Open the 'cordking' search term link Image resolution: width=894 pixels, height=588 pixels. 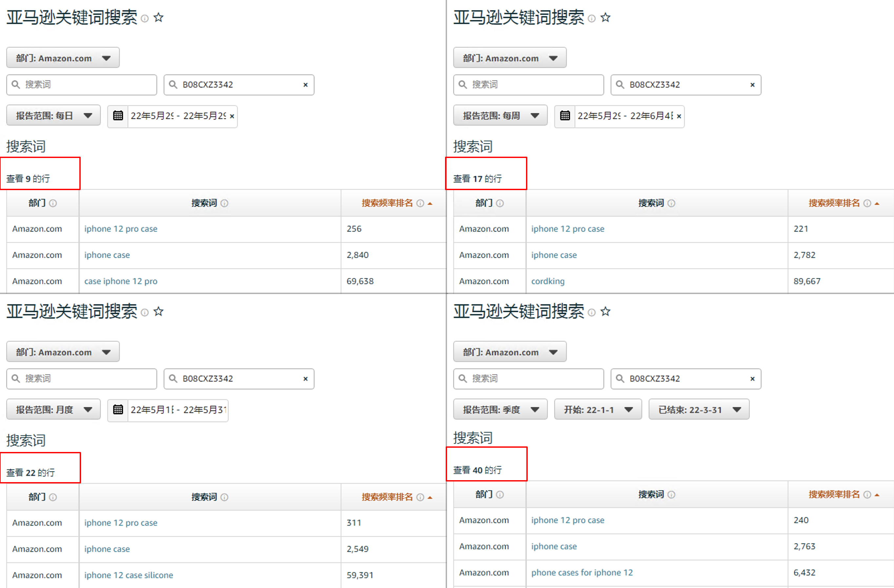click(548, 281)
